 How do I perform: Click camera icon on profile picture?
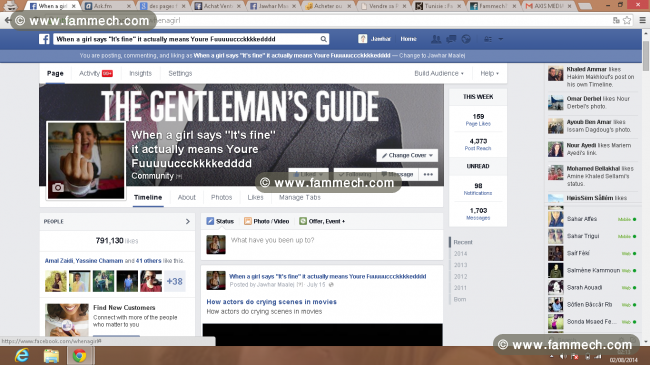pyautogui.click(x=58, y=187)
